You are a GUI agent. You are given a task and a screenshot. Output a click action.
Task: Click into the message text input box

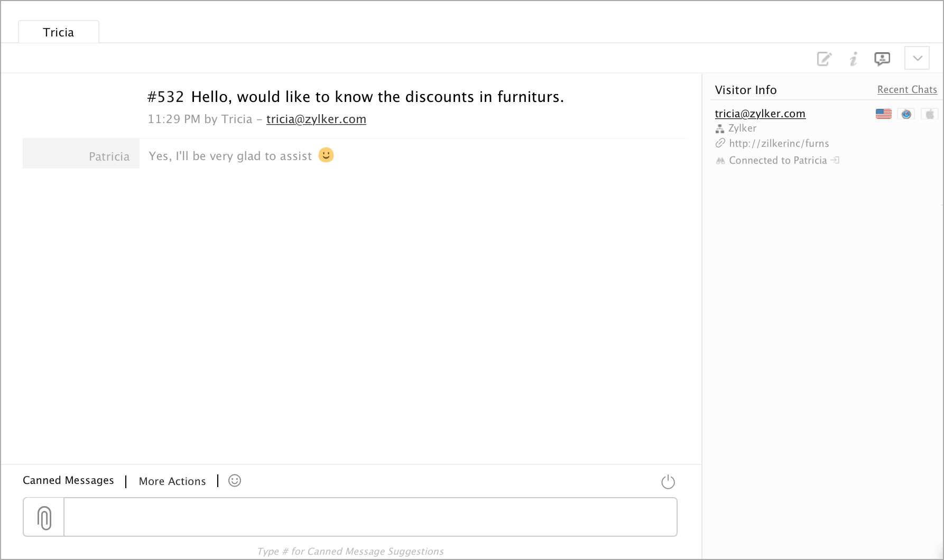[370, 517]
